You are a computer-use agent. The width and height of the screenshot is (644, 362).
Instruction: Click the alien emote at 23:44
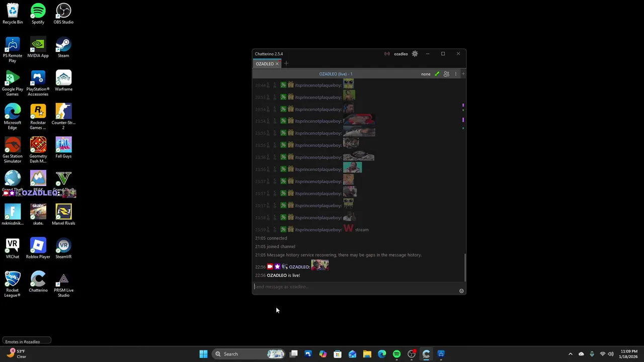pos(348,84)
